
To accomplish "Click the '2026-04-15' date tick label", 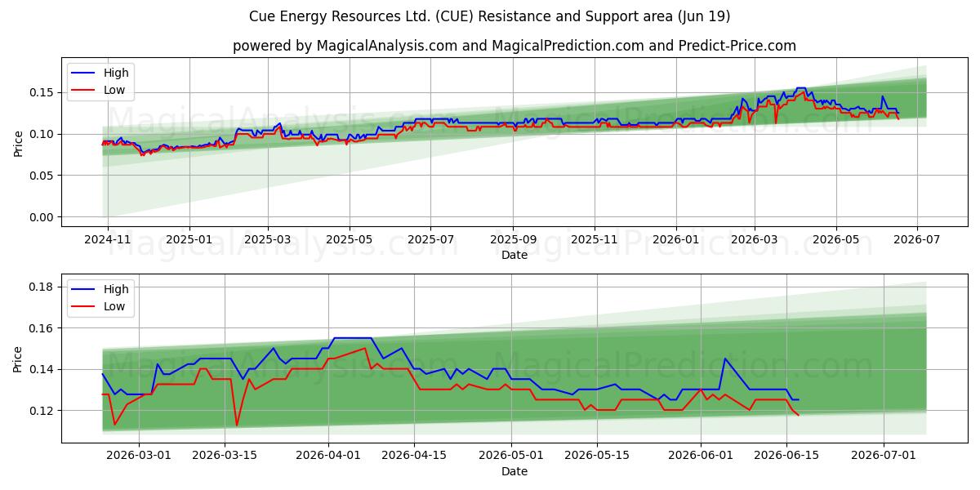I will (x=414, y=456).
